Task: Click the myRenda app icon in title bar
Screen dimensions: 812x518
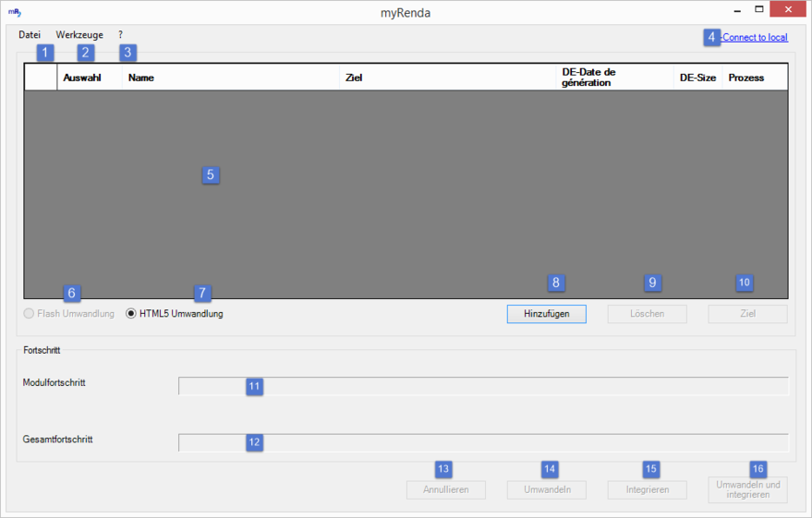Action: [x=14, y=13]
